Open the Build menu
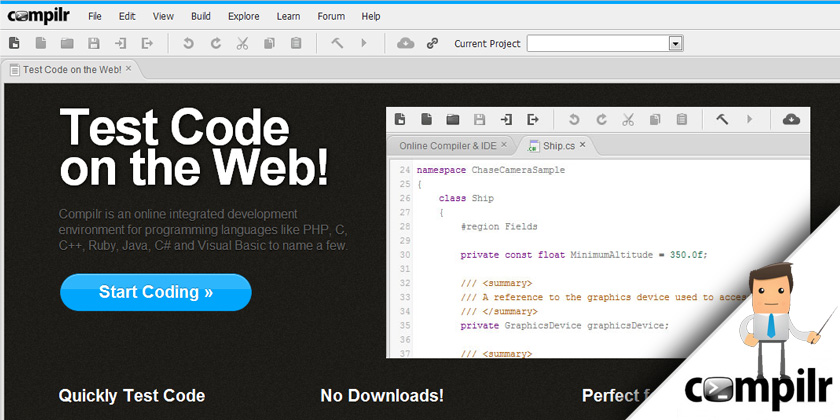Screen dimensions: 840x420 click(201, 16)
